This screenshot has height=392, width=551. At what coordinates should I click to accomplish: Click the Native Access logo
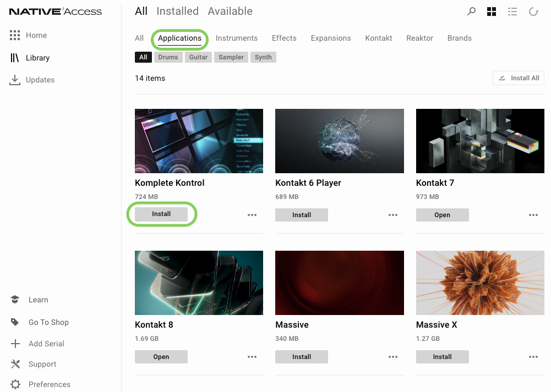56,12
